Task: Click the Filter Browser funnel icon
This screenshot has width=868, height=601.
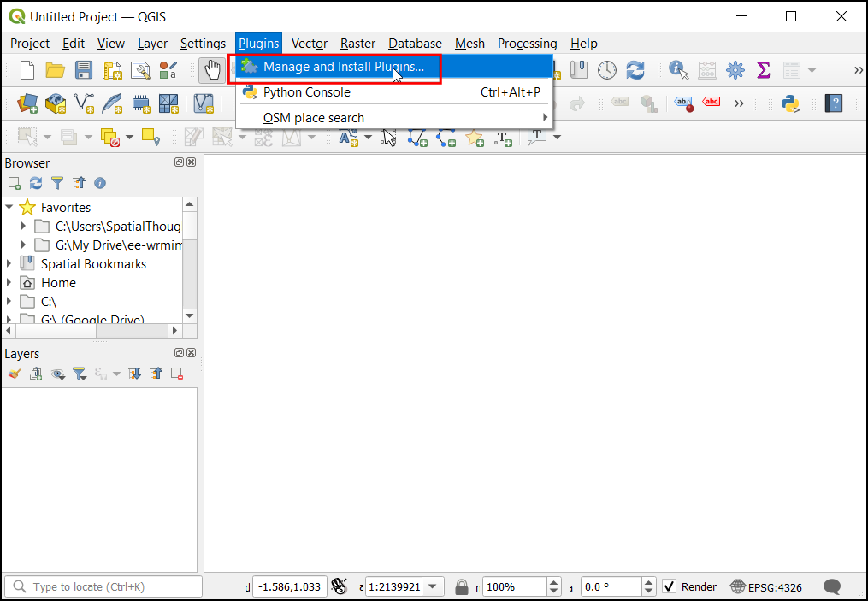Action: (57, 183)
